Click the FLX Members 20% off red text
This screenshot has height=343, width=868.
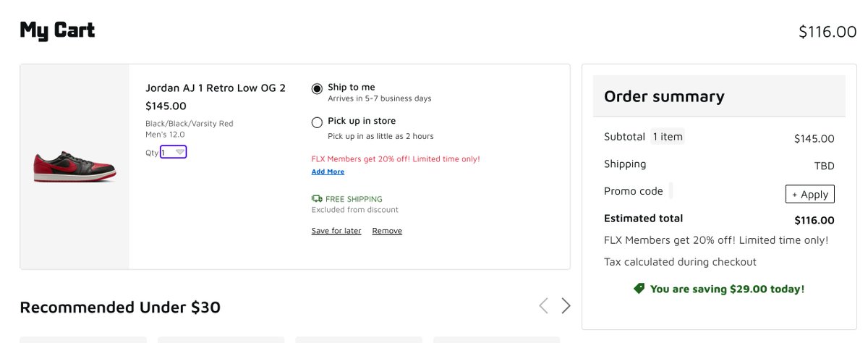(396, 158)
